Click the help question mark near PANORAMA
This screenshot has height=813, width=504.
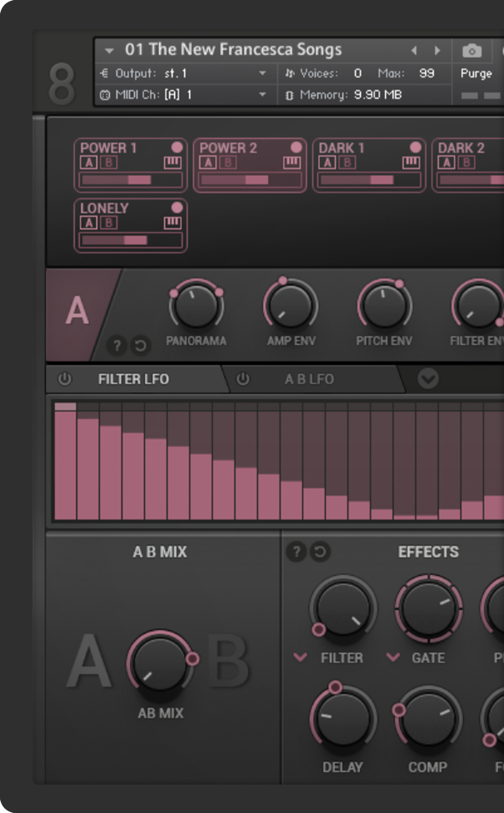(x=117, y=345)
